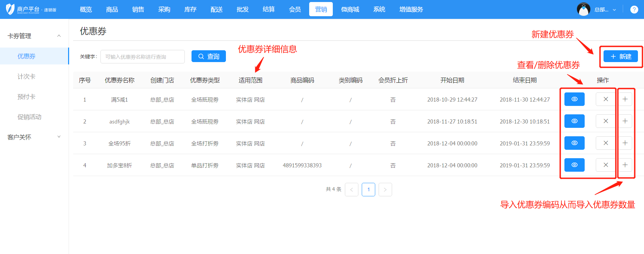This screenshot has width=644, height=254.
Task: Delete the asdfghjk coupon with X icon
Action: tap(606, 121)
